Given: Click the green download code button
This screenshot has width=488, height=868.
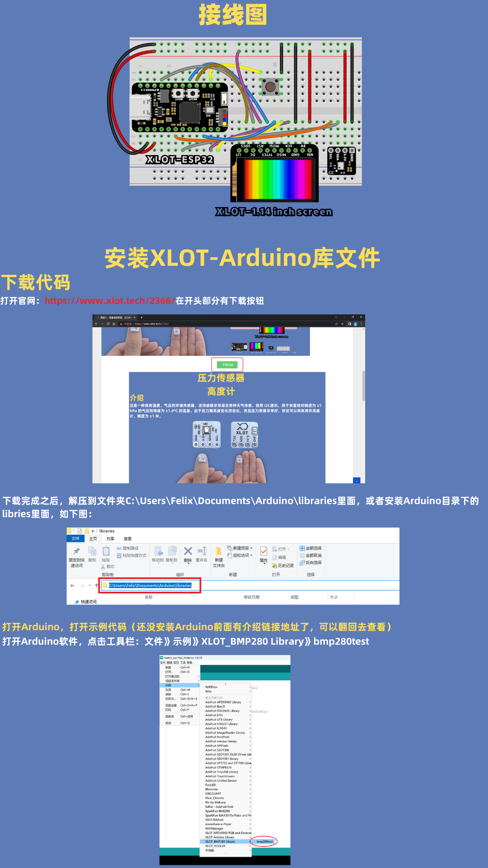Looking at the screenshot, I should pyautogui.click(x=227, y=364).
